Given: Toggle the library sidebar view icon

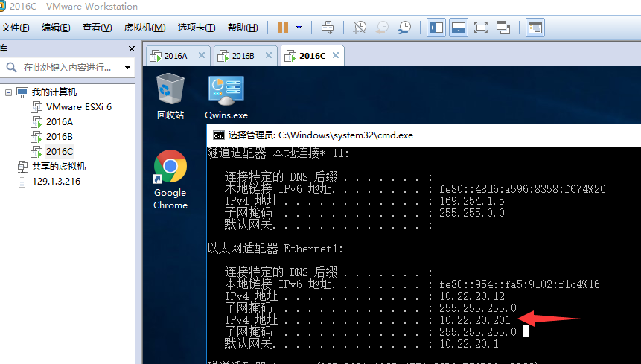Looking at the screenshot, I should (x=436, y=28).
